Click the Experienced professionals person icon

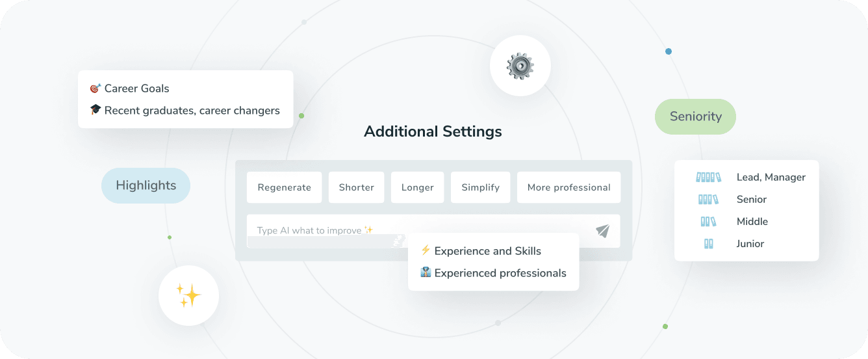(x=426, y=273)
